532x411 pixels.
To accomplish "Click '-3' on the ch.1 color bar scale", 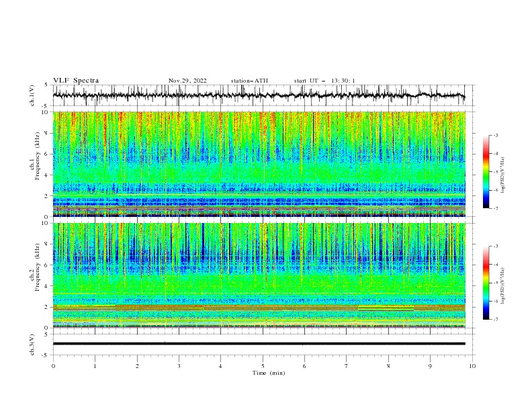I will click(x=495, y=135).
